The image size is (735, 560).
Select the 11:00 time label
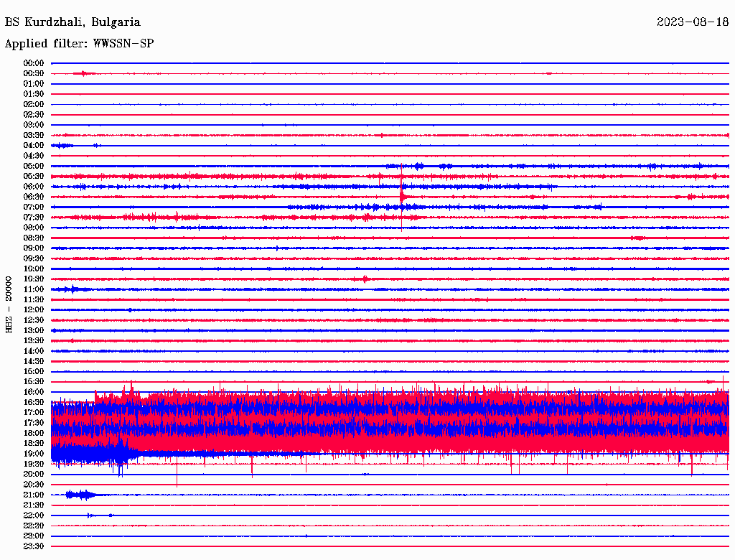click(x=34, y=289)
